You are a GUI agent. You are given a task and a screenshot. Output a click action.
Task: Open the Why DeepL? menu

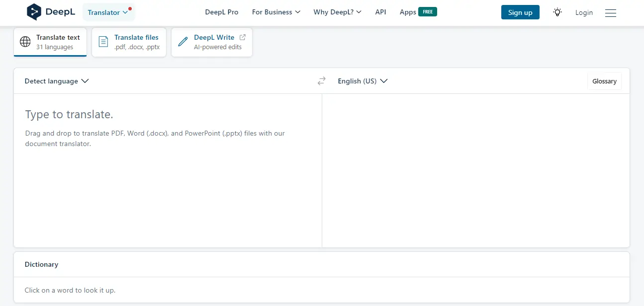point(337,12)
